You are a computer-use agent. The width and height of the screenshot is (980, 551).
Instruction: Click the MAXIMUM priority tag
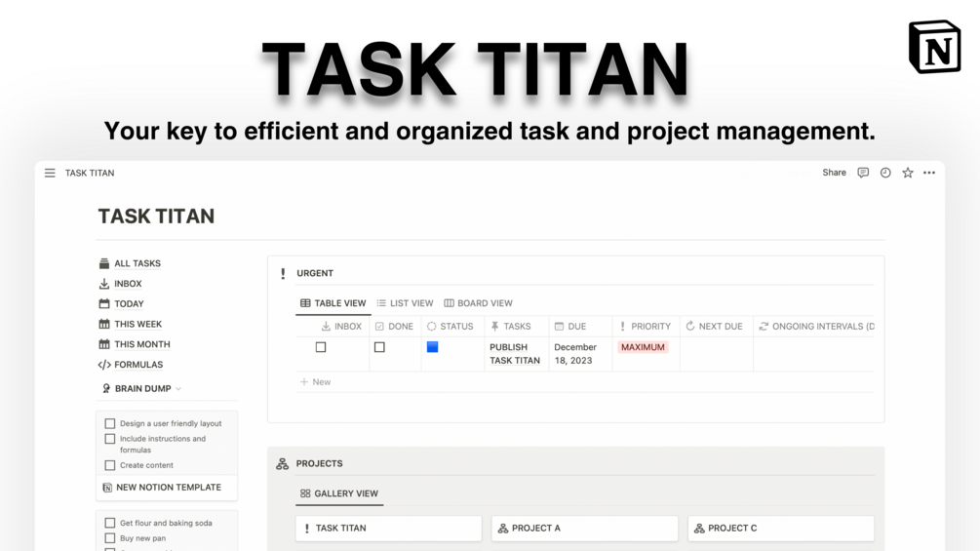(x=644, y=347)
